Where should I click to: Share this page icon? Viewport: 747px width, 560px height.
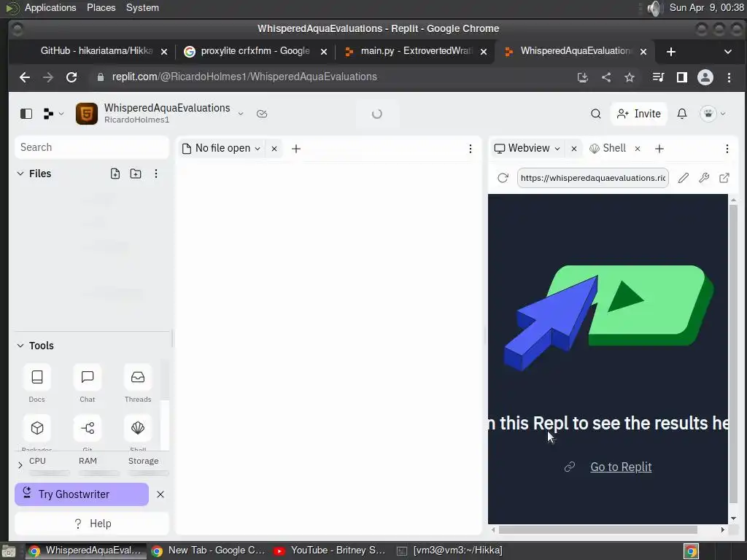tap(606, 77)
